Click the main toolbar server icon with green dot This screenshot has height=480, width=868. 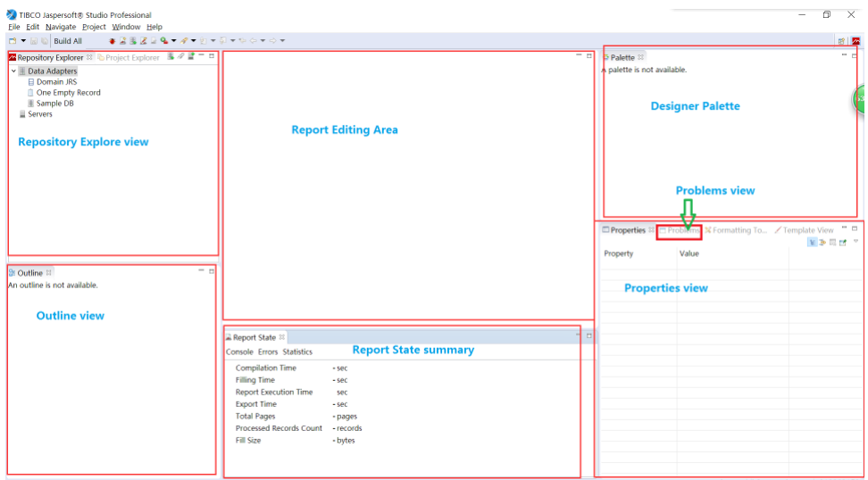pos(133,41)
